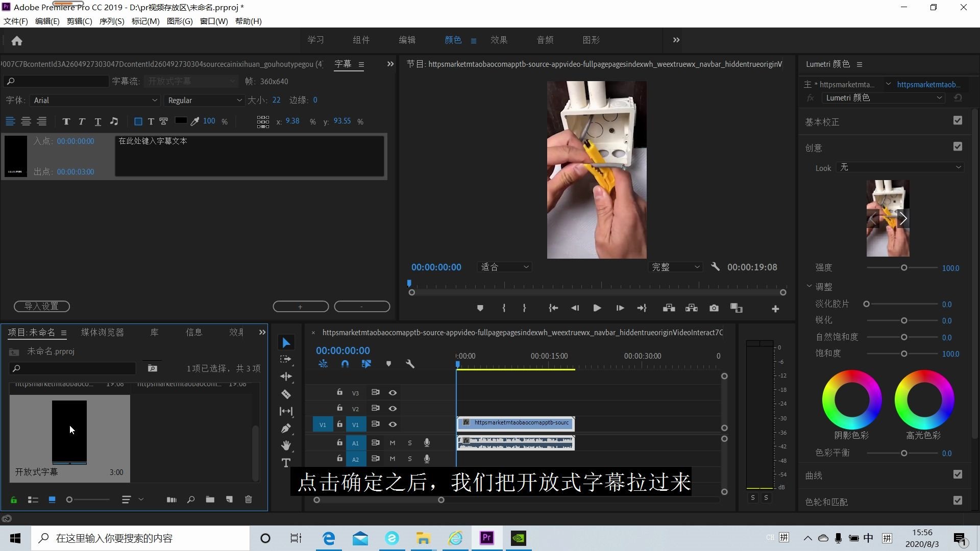Viewport: 980px width, 551px height.
Task: Delete item with project trash icon
Action: (248, 499)
